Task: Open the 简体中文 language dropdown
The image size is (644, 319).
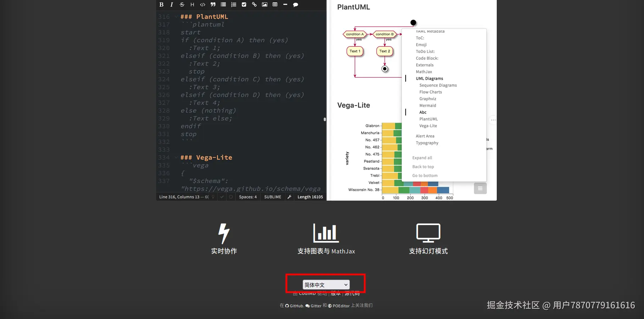Action: (x=326, y=285)
